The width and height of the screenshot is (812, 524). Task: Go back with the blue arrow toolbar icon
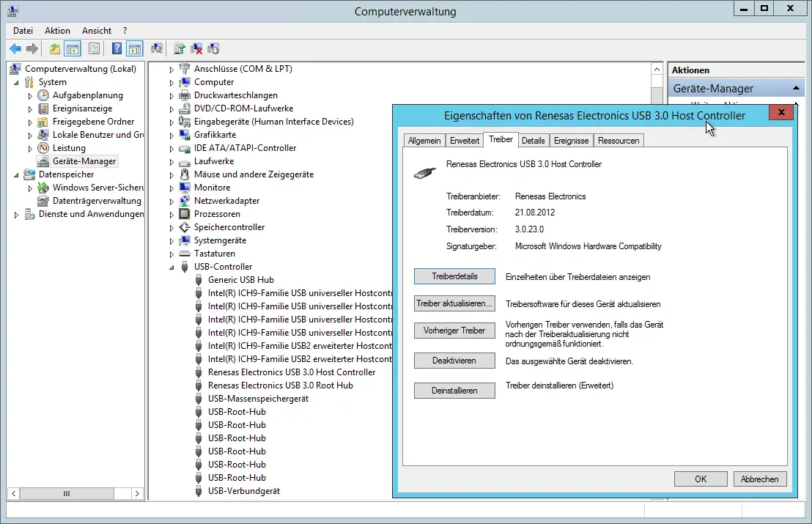[x=15, y=48]
